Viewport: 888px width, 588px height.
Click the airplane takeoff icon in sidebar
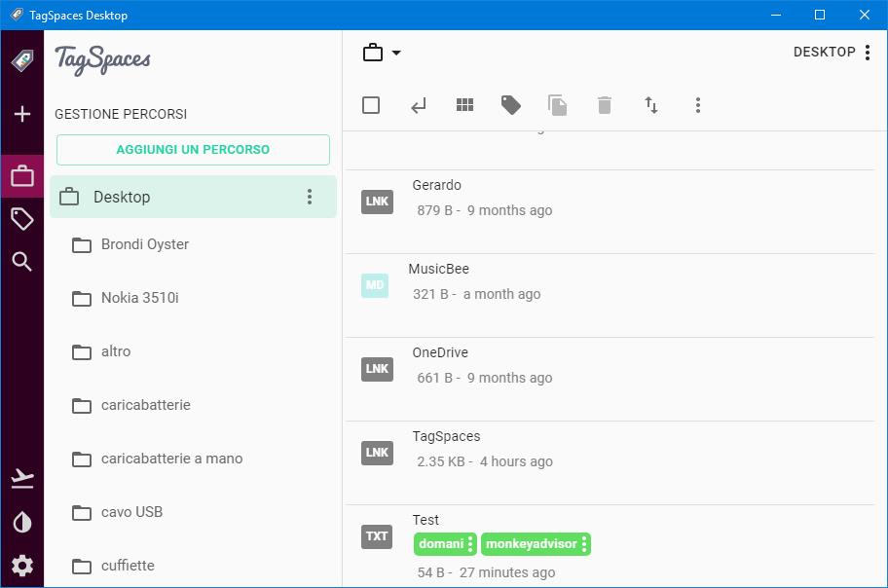click(22, 479)
